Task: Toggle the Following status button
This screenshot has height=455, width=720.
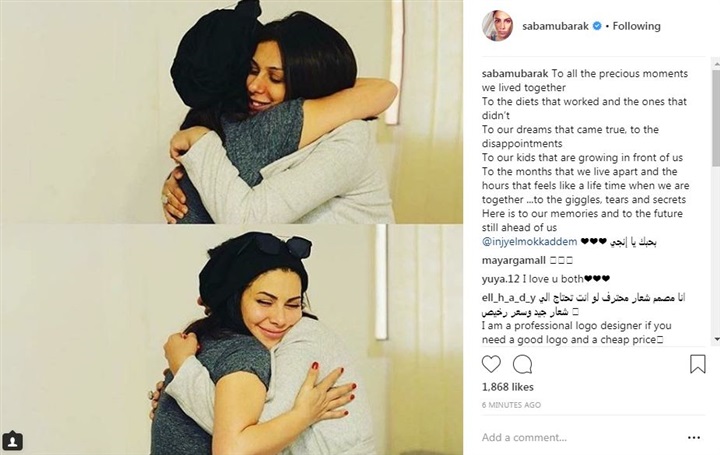Action: [x=636, y=26]
